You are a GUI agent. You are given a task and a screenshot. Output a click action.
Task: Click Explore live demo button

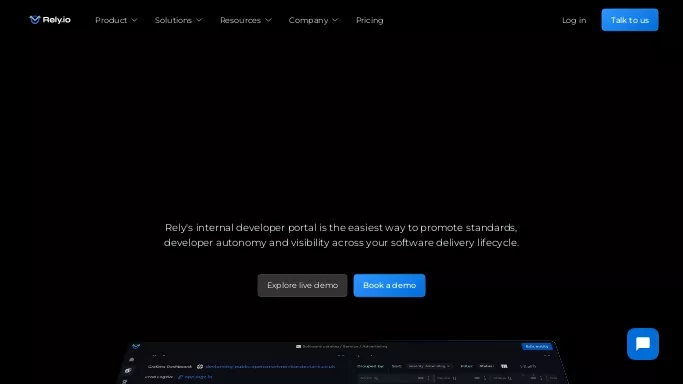pos(302,285)
